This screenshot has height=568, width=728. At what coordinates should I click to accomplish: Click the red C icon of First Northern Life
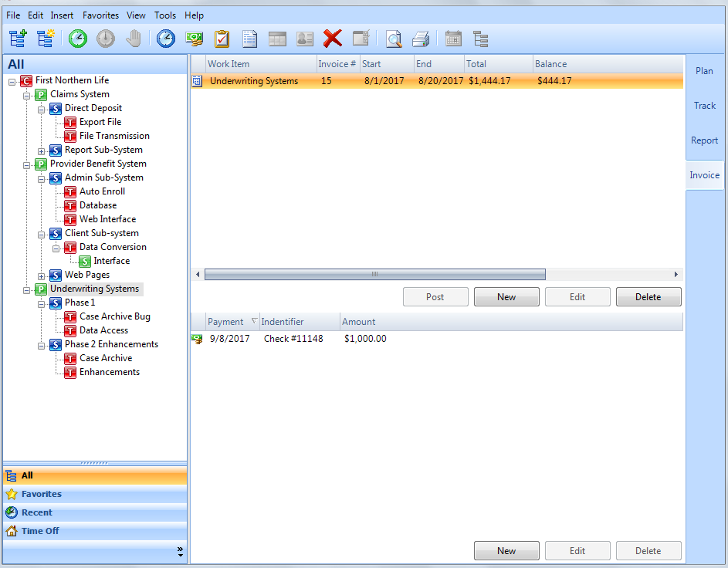[x=26, y=81]
